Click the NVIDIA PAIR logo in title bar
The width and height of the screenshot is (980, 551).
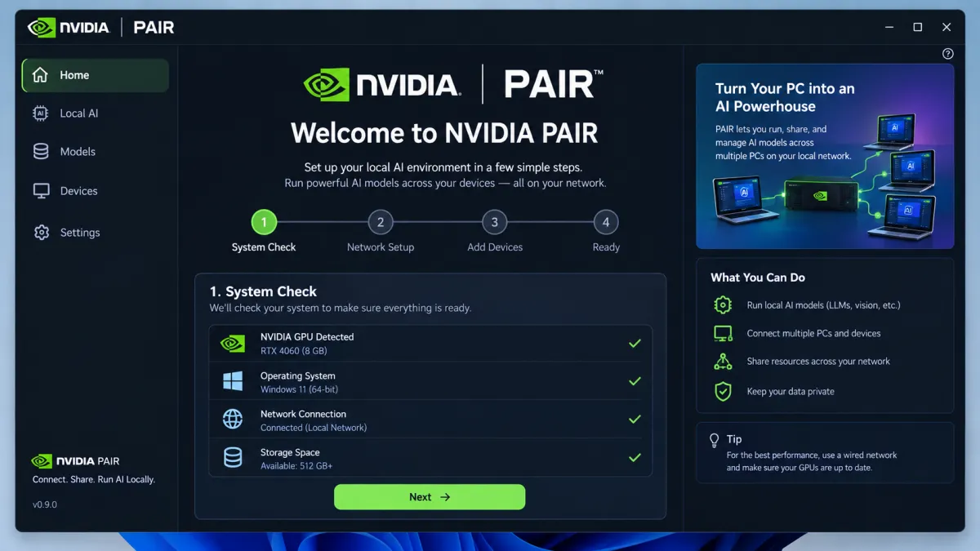(x=101, y=27)
